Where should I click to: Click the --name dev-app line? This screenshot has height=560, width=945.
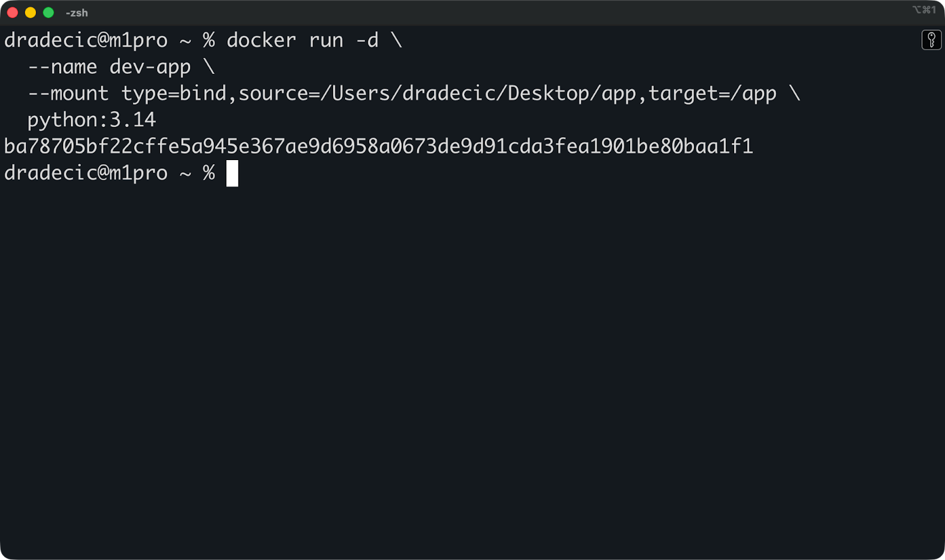tap(109, 66)
